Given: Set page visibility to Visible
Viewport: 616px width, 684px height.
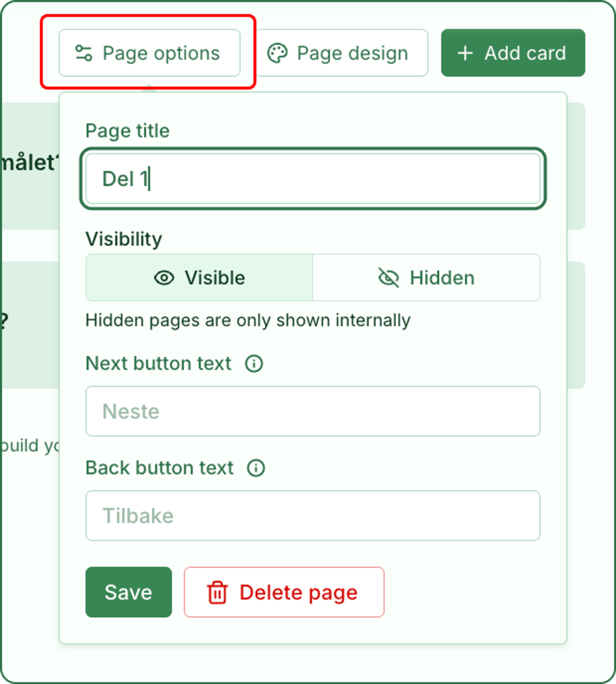Looking at the screenshot, I should click(199, 278).
